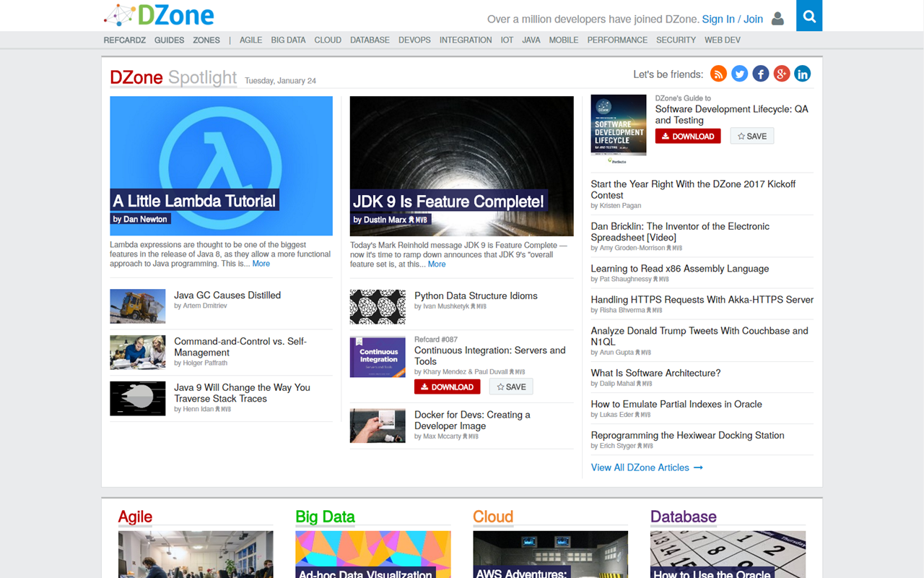924x578 pixels.
Task: Visit DZone's Twitter icon
Action: pyautogui.click(x=739, y=74)
